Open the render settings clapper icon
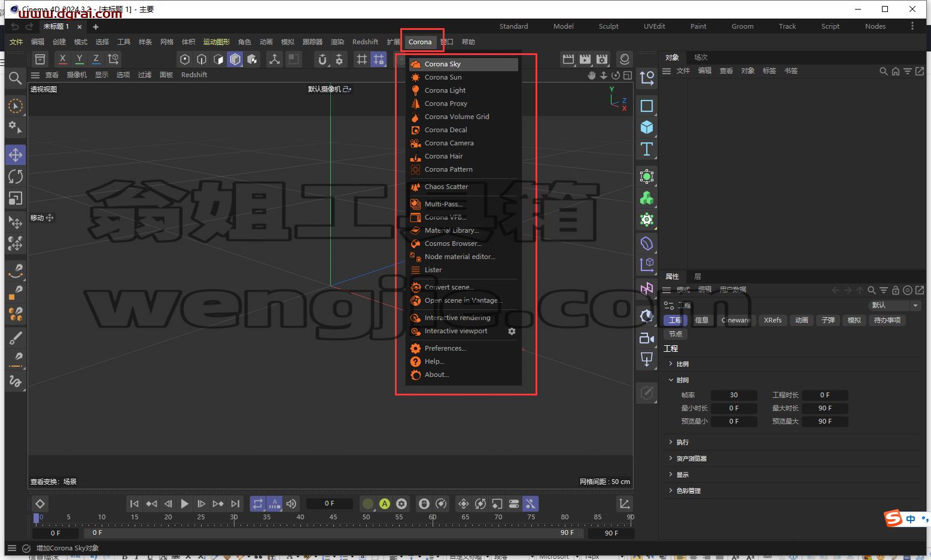 [603, 59]
